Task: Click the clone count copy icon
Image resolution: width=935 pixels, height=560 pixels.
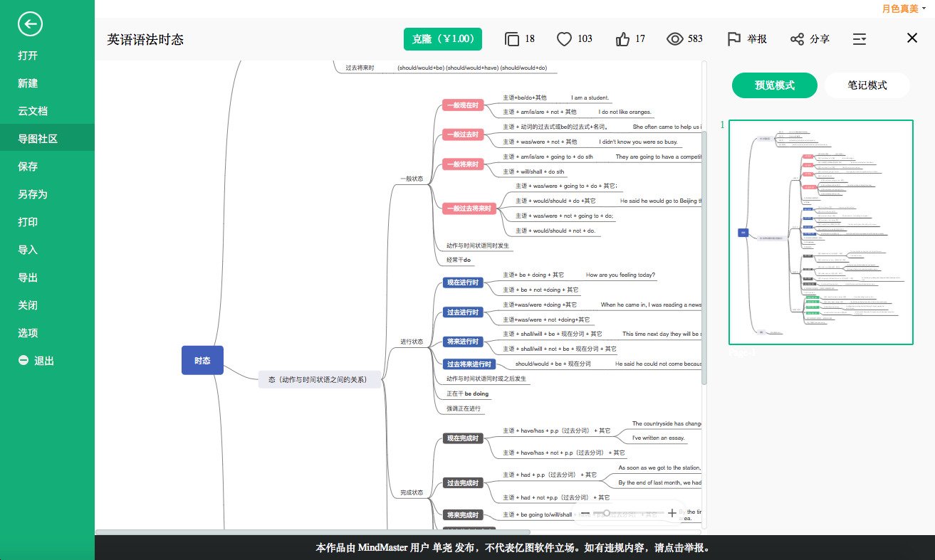Action: pyautogui.click(x=511, y=39)
